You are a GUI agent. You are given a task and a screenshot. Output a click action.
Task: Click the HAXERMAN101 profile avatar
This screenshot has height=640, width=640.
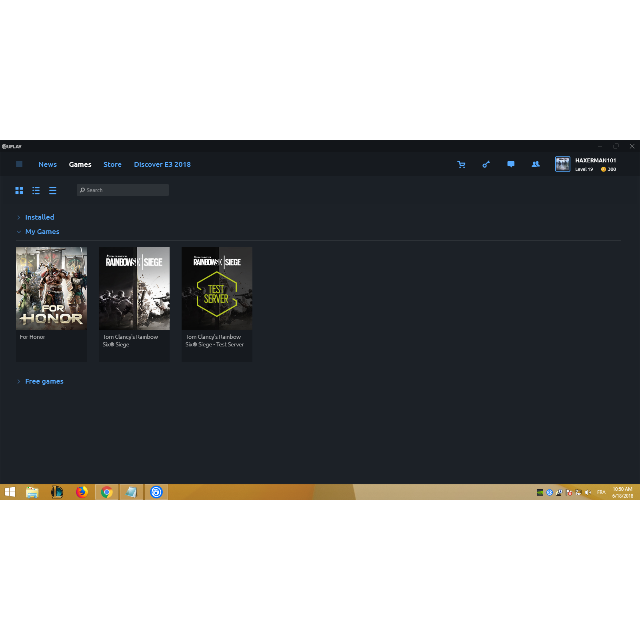coord(562,164)
